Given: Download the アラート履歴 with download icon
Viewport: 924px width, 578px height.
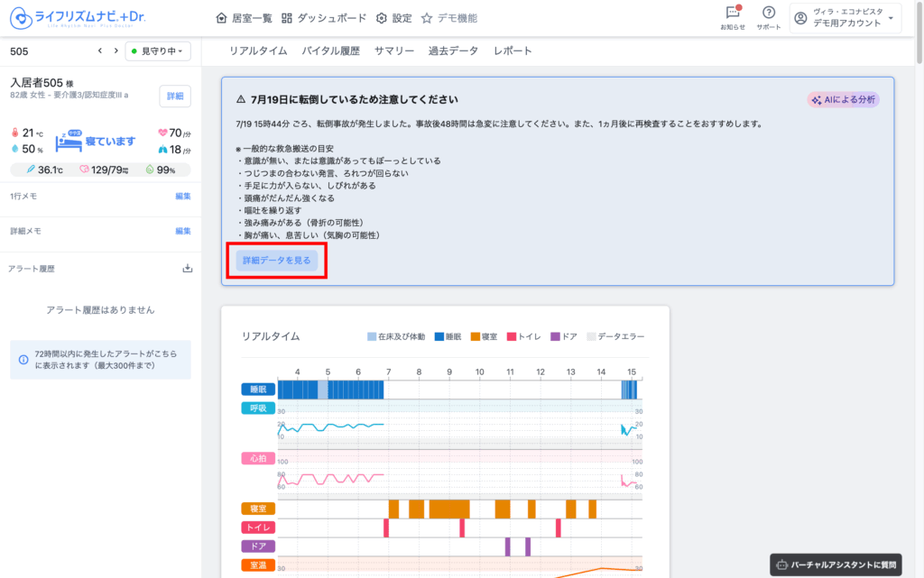Looking at the screenshot, I should coord(188,269).
